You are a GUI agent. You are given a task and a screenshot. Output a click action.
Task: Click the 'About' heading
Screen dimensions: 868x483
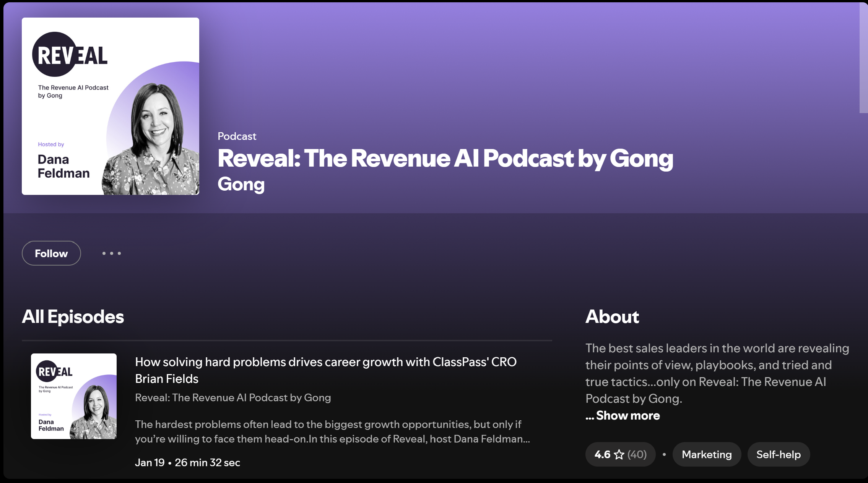(612, 317)
